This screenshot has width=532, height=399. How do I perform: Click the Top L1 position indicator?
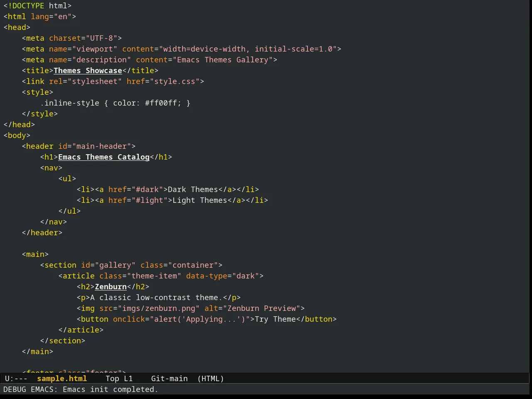click(x=119, y=379)
